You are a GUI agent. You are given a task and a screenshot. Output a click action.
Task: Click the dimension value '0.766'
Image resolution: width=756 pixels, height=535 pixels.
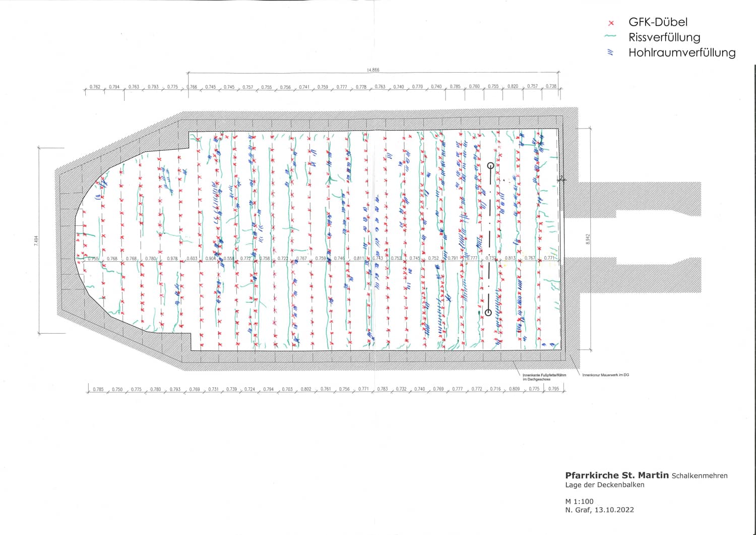tap(192, 87)
